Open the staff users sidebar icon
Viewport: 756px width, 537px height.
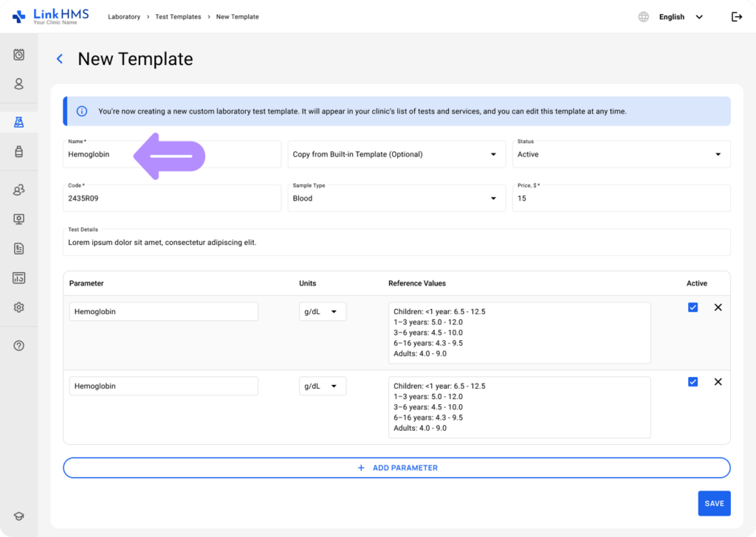tap(18, 190)
